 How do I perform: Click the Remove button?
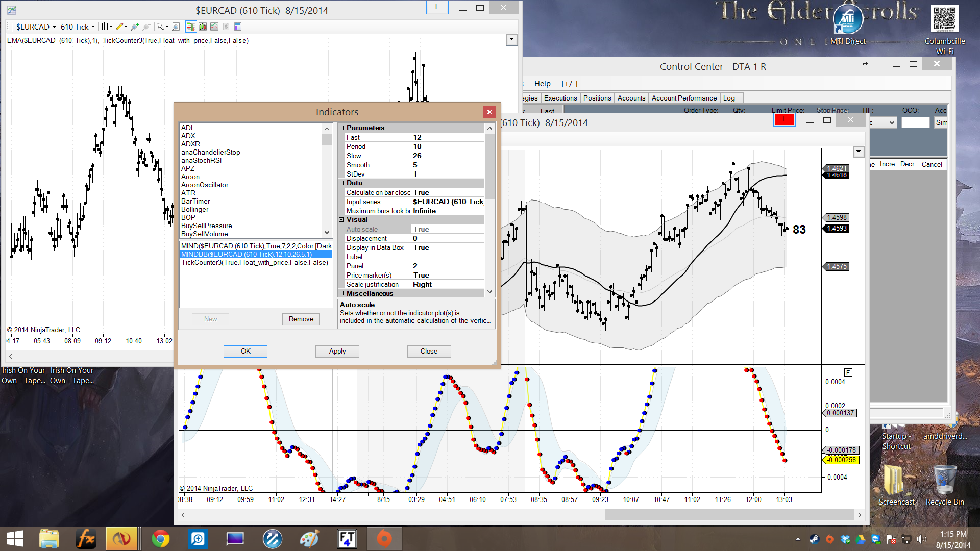[x=301, y=319]
